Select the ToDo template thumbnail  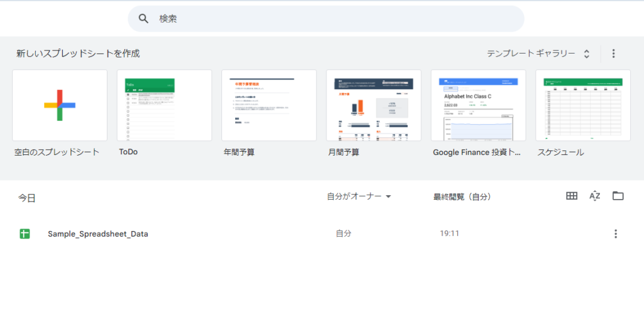tap(164, 105)
